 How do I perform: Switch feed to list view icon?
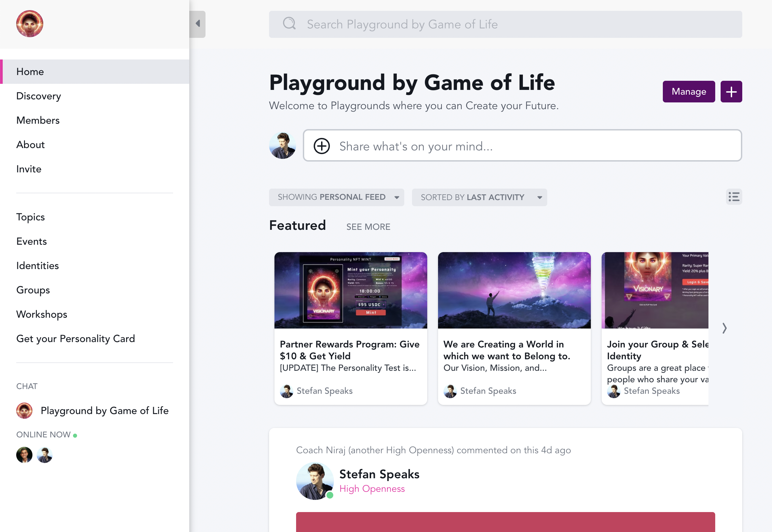(x=734, y=197)
